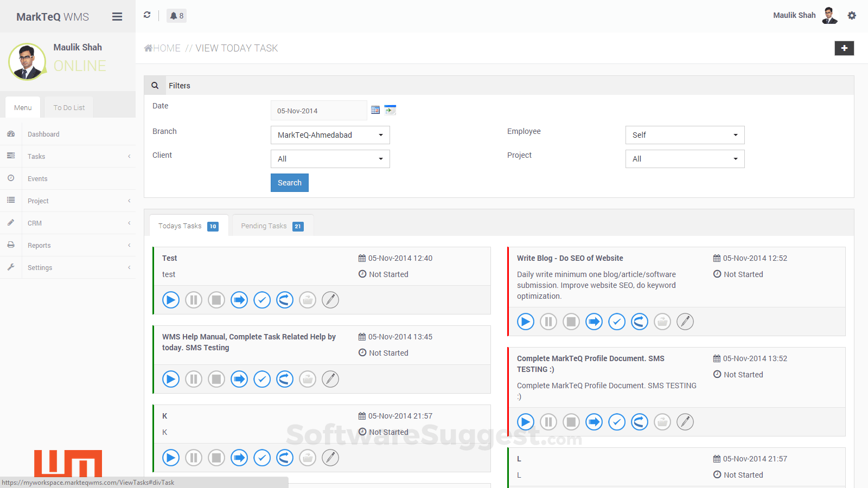The width and height of the screenshot is (868, 488).
Task: Open the date picker calendar icon
Action: tap(375, 110)
